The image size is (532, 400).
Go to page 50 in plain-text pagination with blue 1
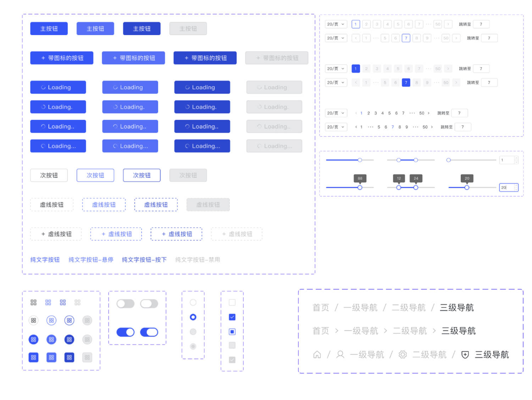click(x=422, y=113)
